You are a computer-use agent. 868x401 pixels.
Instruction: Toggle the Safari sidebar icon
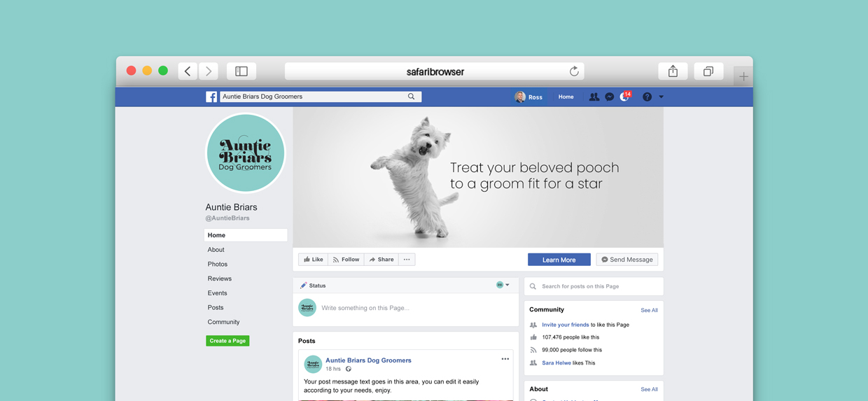tap(241, 71)
